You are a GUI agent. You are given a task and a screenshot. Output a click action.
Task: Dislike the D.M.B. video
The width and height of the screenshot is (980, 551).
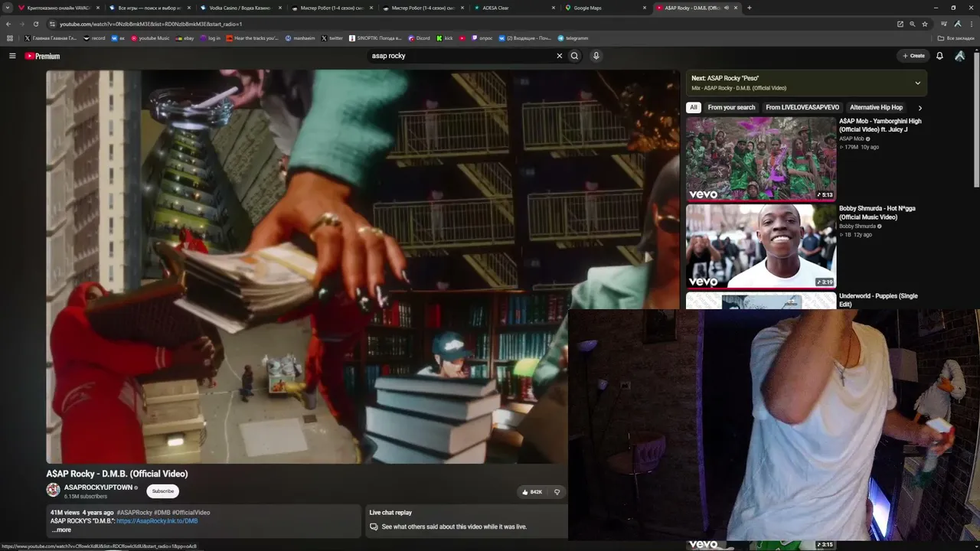click(x=557, y=492)
